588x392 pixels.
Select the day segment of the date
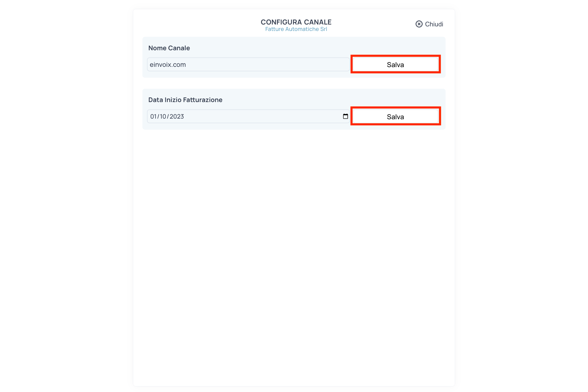pos(153,116)
